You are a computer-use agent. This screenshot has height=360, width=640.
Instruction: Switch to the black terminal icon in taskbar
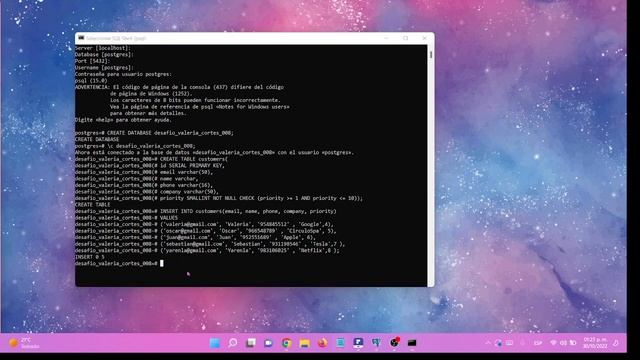click(x=412, y=343)
